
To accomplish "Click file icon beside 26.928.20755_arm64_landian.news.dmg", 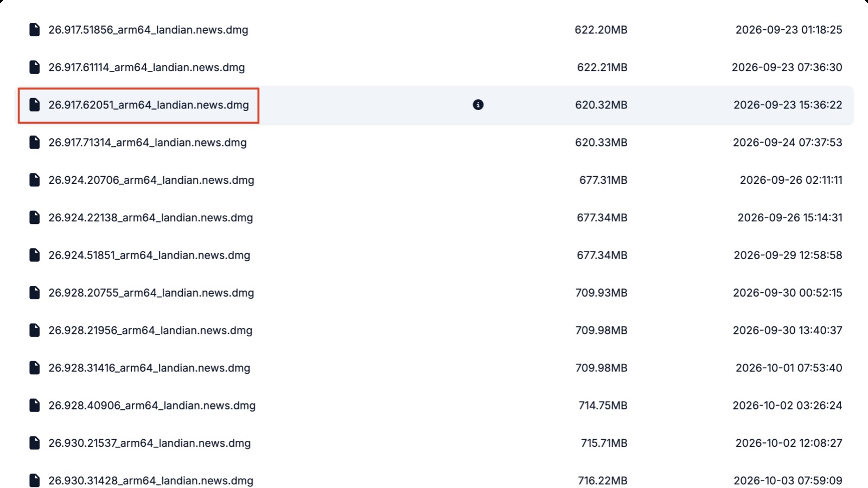I will (x=34, y=293).
